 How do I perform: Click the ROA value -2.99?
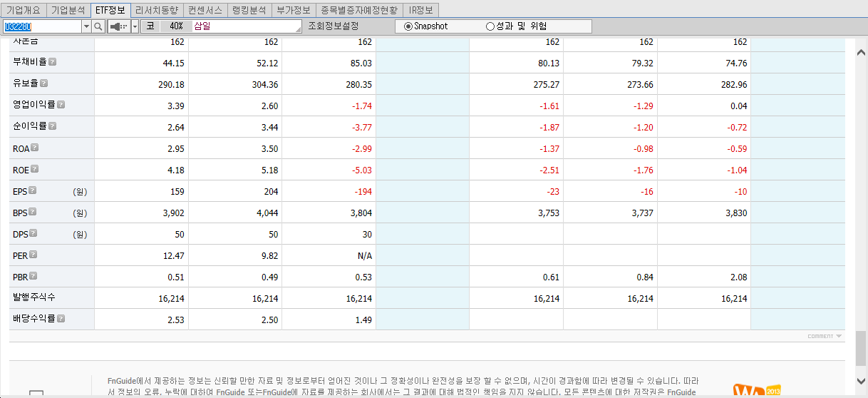(361, 149)
